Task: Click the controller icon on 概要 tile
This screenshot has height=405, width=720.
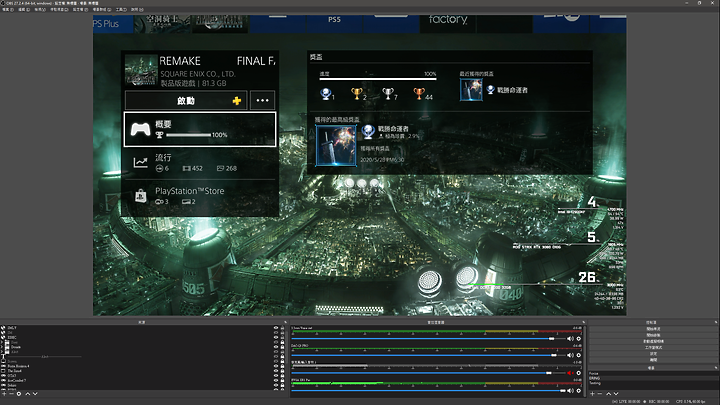Action: coord(141,129)
